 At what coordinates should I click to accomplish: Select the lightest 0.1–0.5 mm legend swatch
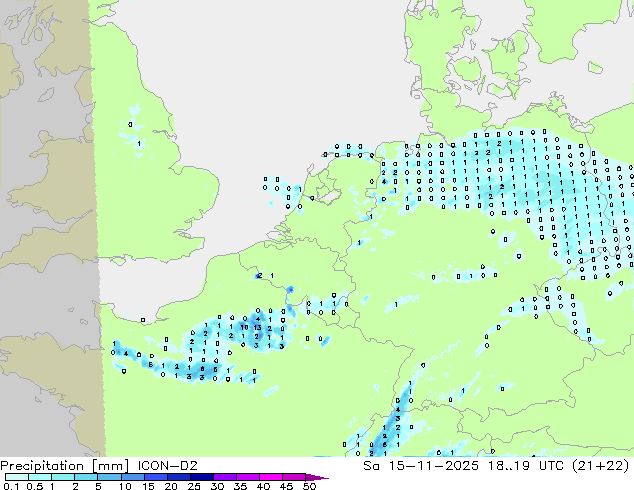(17, 477)
